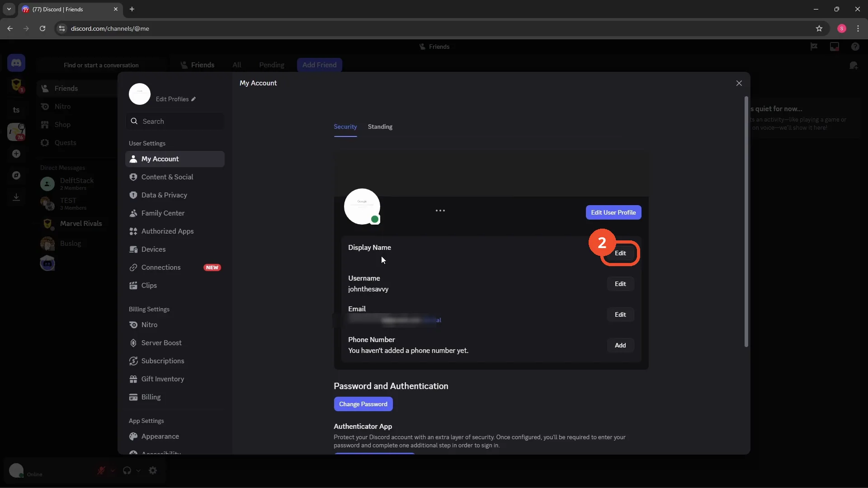Open the three-dot menu beside the avatar
Screen dimensions: 868x488
440,211
